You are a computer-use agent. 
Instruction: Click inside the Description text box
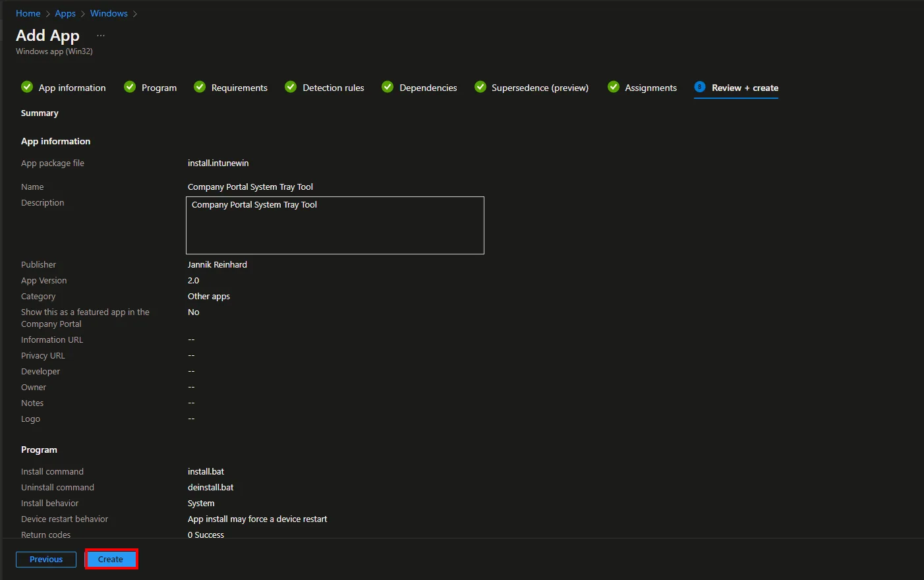[335, 225]
